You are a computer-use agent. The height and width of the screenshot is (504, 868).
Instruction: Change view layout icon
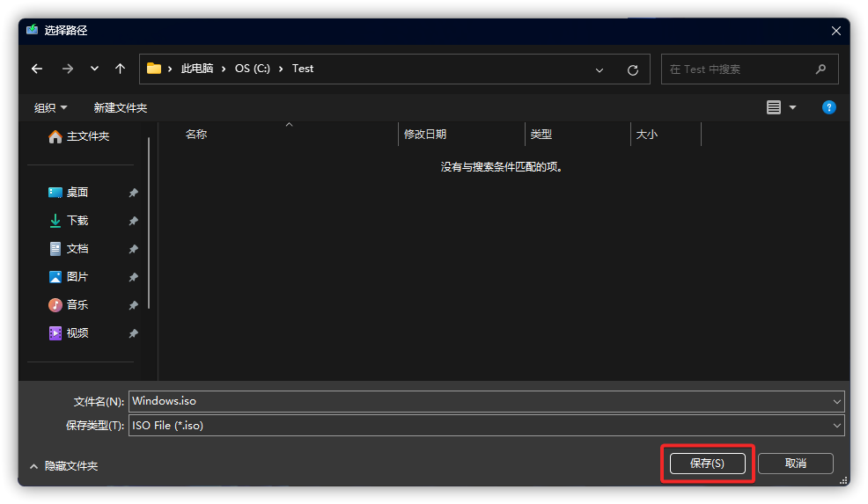point(774,107)
